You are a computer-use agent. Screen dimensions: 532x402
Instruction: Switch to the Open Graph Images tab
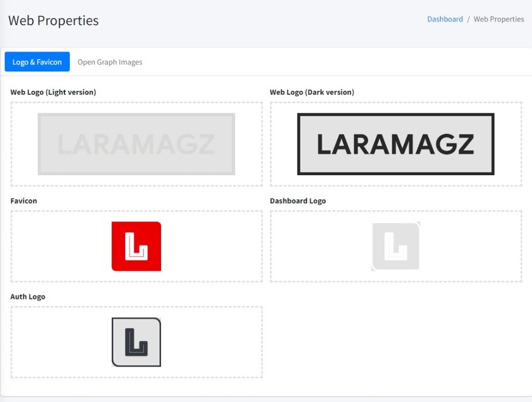(x=110, y=62)
